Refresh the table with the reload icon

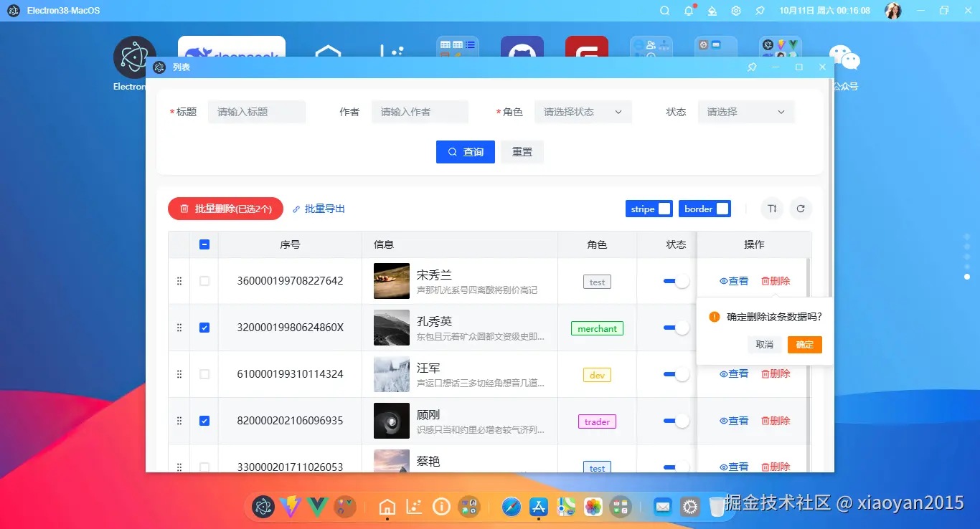point(801,209)
